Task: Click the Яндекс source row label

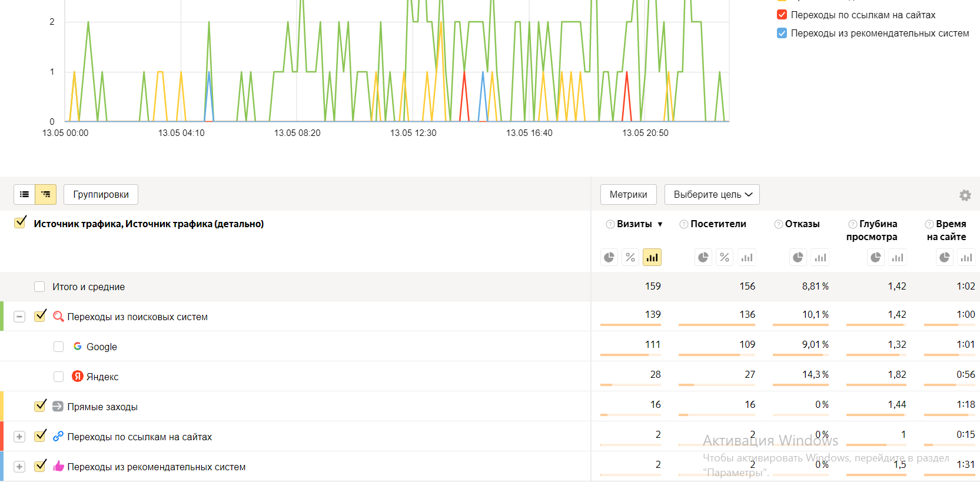Action: click(x=102, y=377)
